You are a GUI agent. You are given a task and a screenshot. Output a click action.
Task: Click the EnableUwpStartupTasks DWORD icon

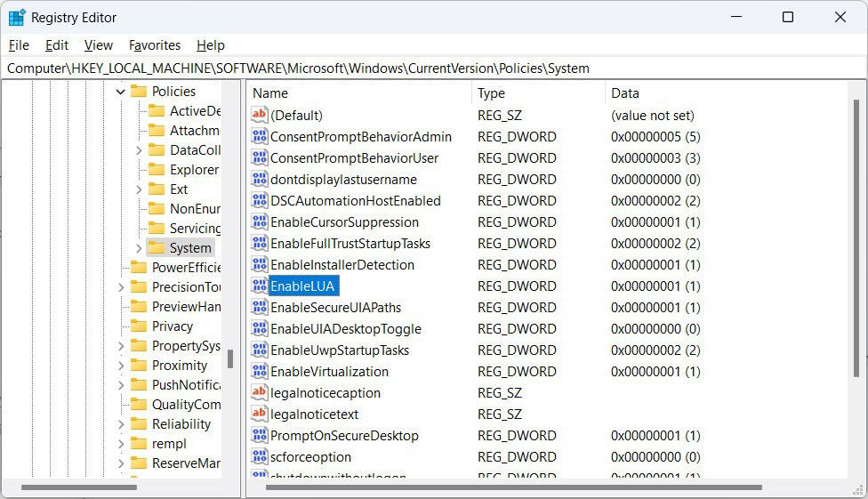click(259, 350)
